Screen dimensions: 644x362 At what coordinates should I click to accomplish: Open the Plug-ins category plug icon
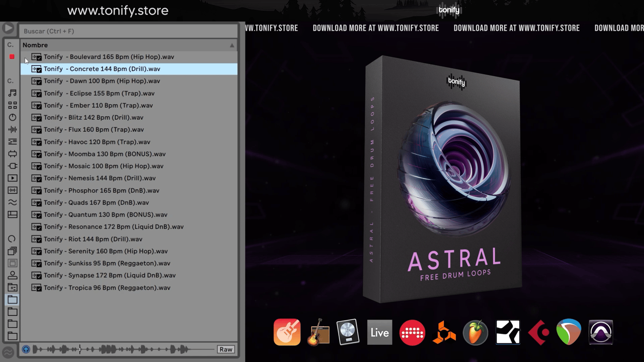(12, 166)
